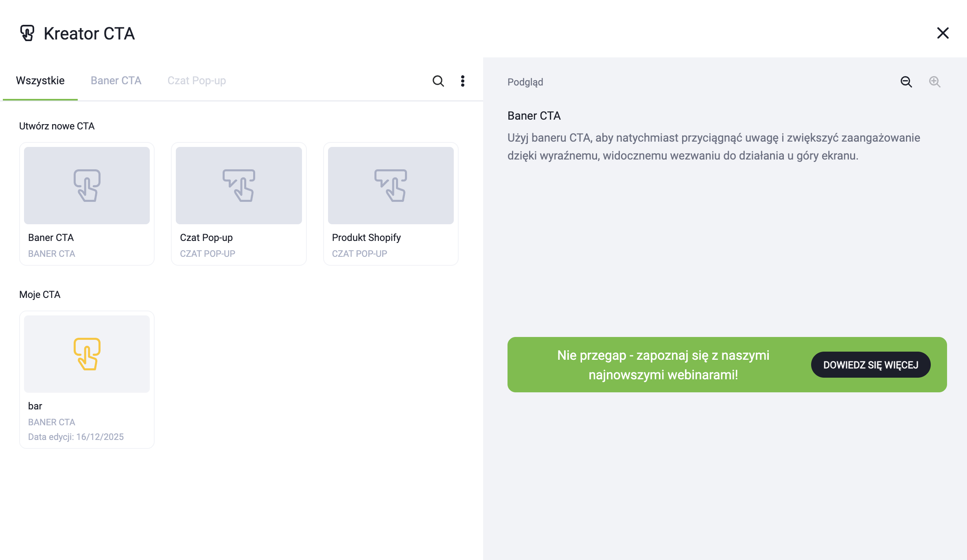The image size is (967, 560).
Task: Click the Kreator CTA logo icon
Action: coord(27,33)
